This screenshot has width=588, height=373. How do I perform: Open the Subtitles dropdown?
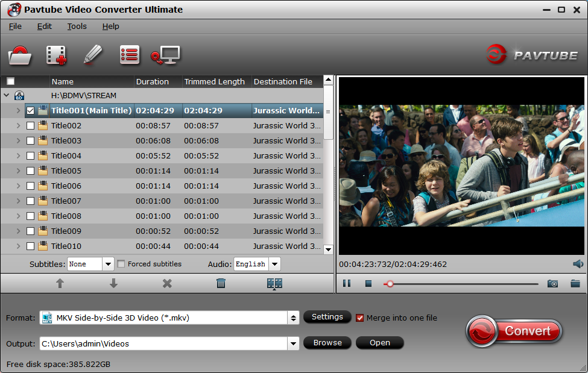tap(108, 264)
